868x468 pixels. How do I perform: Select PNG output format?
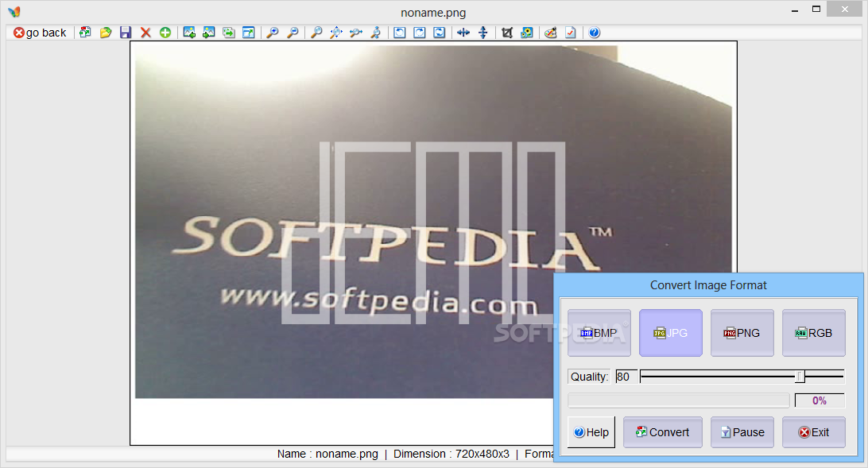[x=742, y=333]
